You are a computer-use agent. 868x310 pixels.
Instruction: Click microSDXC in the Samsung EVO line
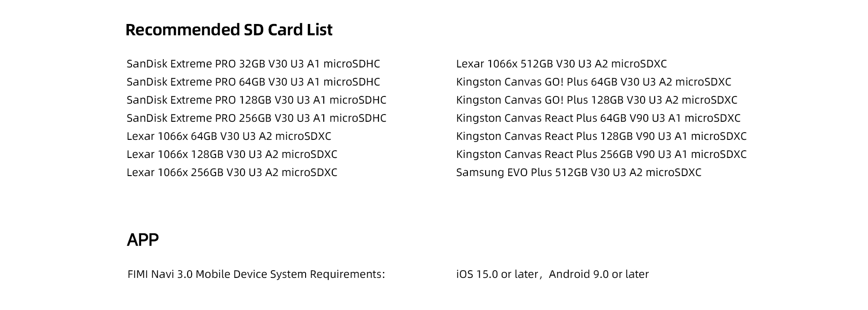tap(674, 172)
